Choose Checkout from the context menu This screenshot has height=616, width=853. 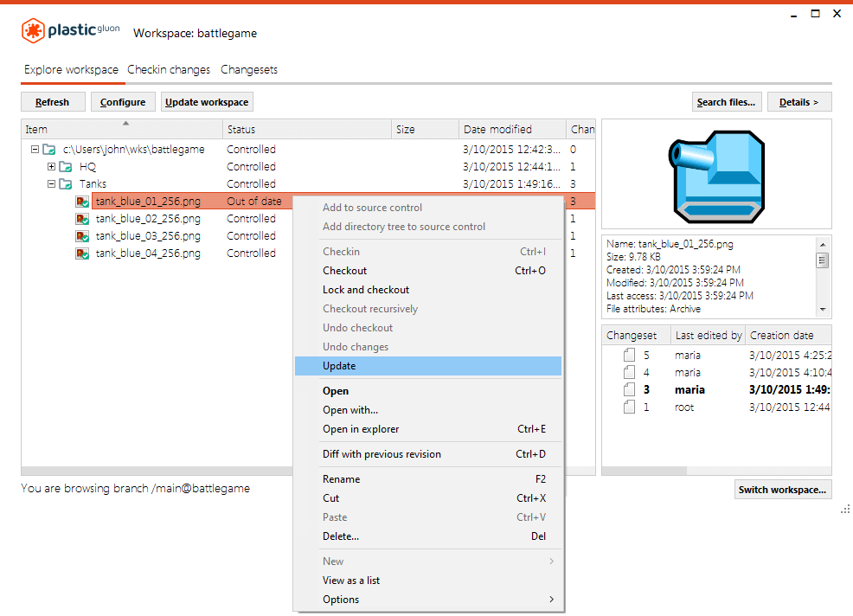[x=428, y=271]
